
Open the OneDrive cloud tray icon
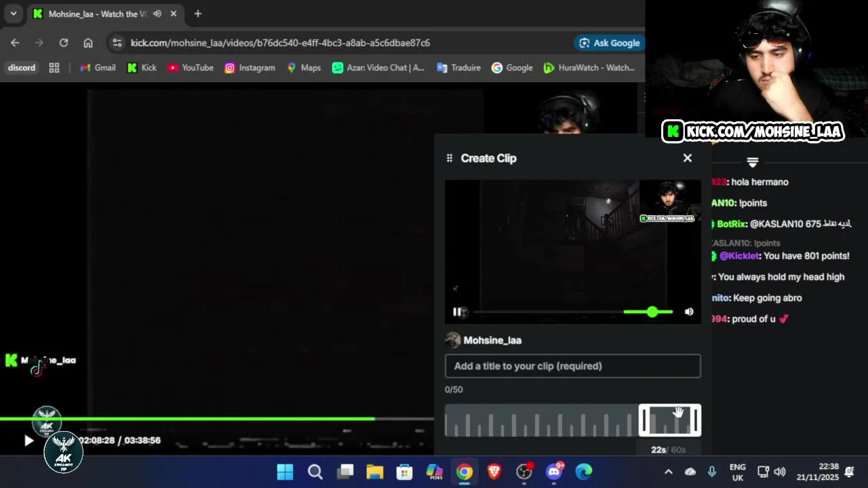[690, 472]
